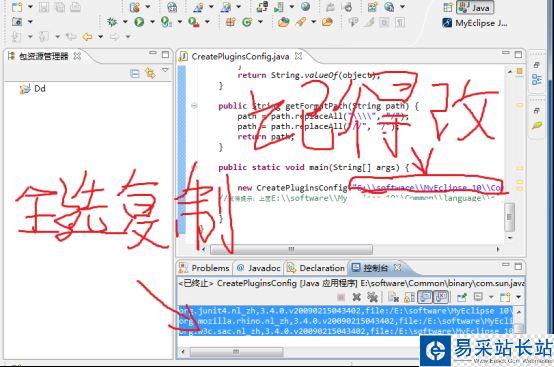Click Remove Launch X icon in console

click(356, 297)
